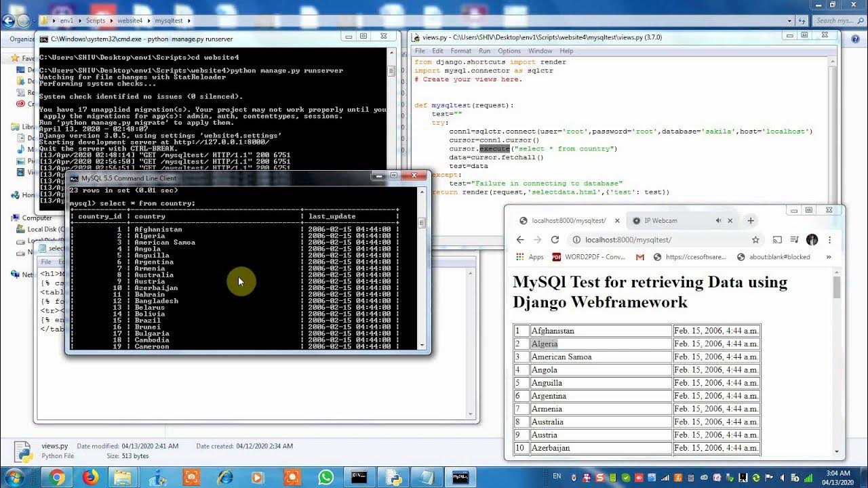Open Explorer address bar history dropdown

pyautogui.click(x=791, y=21)
